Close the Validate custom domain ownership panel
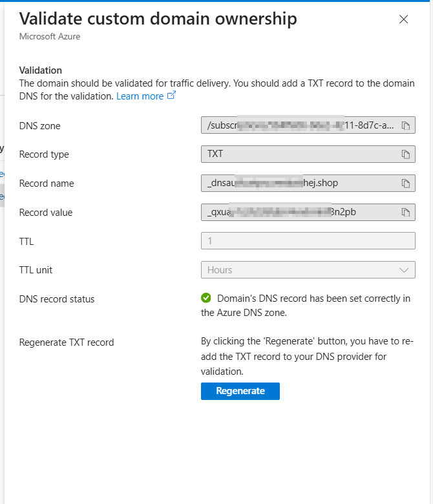 point(403,19)
